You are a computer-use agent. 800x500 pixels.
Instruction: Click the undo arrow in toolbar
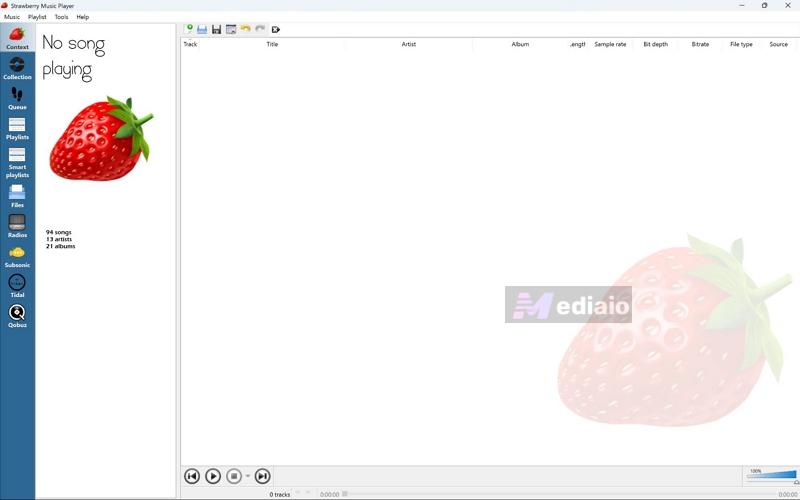point(245,29)
